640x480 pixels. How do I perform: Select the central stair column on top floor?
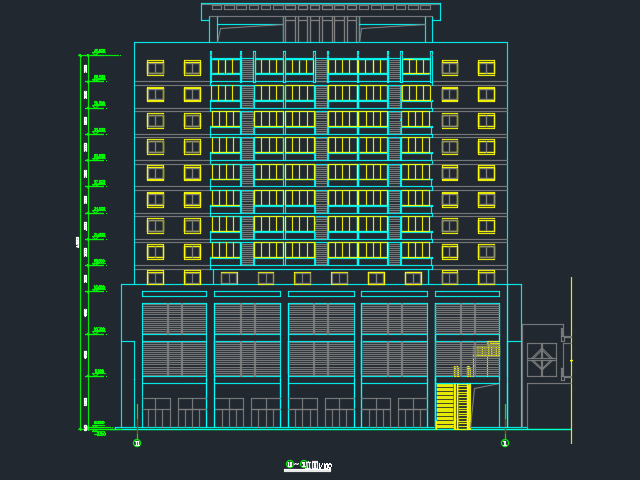[321, 68]
